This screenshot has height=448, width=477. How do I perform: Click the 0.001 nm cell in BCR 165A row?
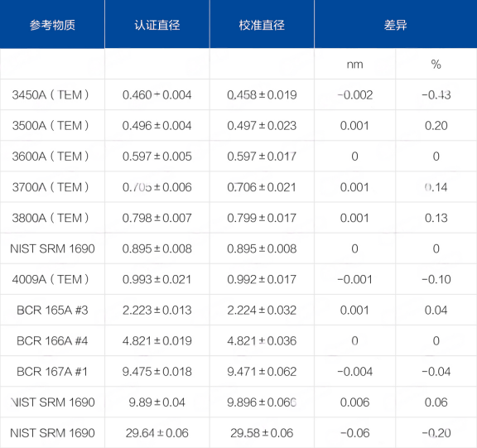tap(355, 310)
